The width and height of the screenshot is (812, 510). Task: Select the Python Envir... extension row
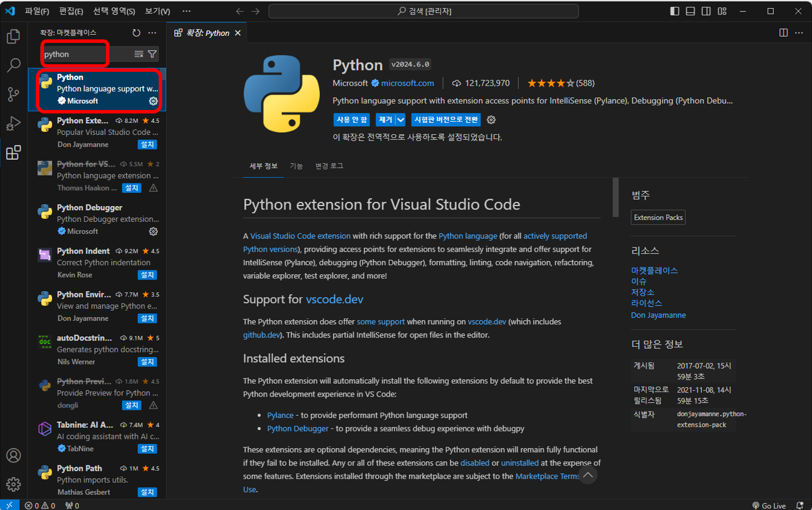(97, 306)
